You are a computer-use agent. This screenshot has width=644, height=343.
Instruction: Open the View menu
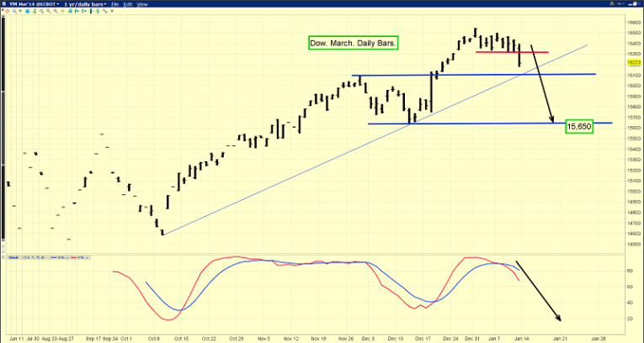(x=142, y=4)
